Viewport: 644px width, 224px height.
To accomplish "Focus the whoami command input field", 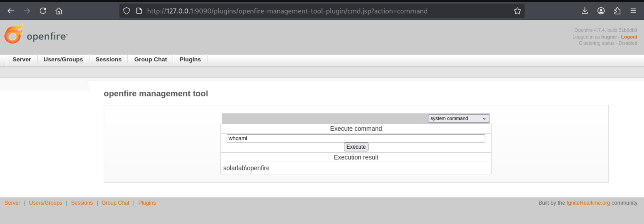I will click(356, 139).
